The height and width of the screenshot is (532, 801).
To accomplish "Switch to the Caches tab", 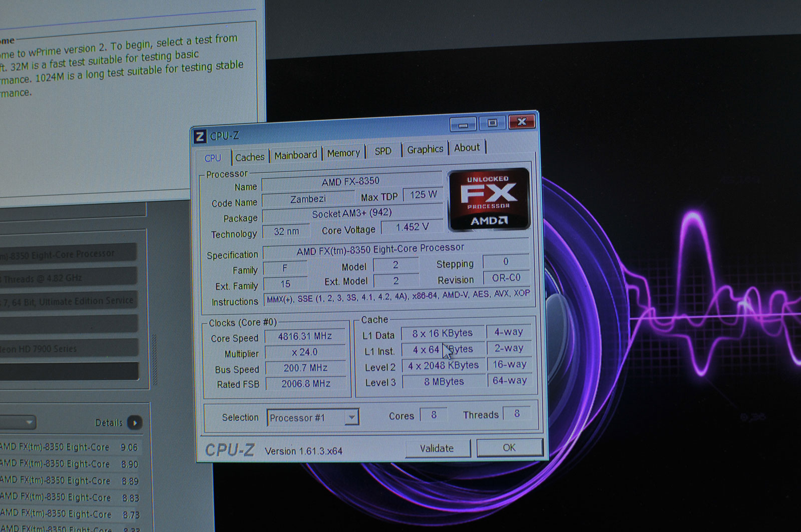I will tap(249, 156).
